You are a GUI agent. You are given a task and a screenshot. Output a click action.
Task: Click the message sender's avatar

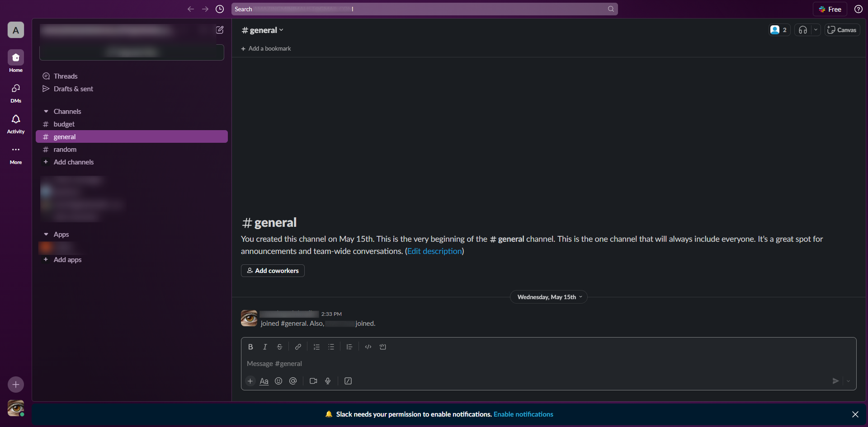[249, 318]
